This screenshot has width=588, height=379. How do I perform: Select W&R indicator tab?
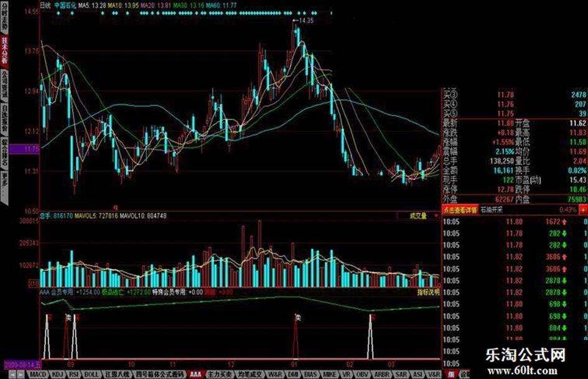[x=275, y=375]
